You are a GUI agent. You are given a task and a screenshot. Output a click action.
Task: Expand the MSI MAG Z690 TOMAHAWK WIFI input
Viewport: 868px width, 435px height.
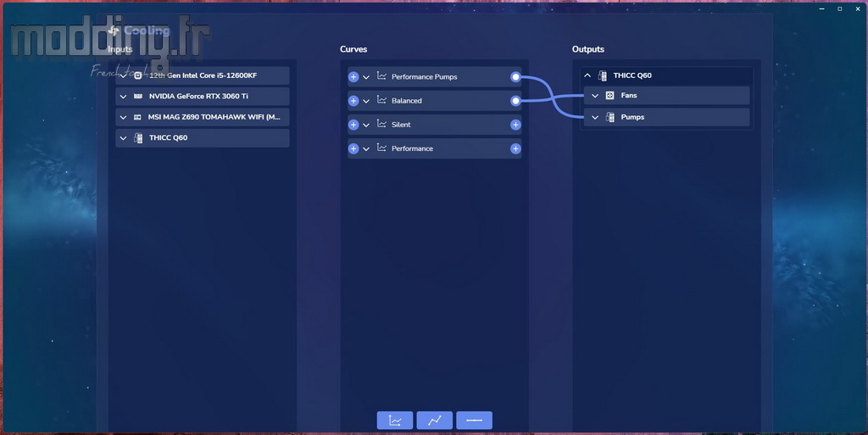click(124, 117)
